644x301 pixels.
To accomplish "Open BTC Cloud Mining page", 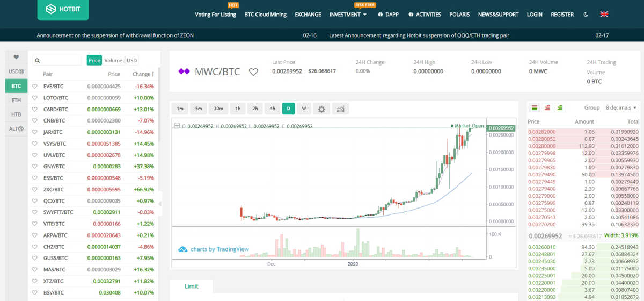I will point(265,15).
